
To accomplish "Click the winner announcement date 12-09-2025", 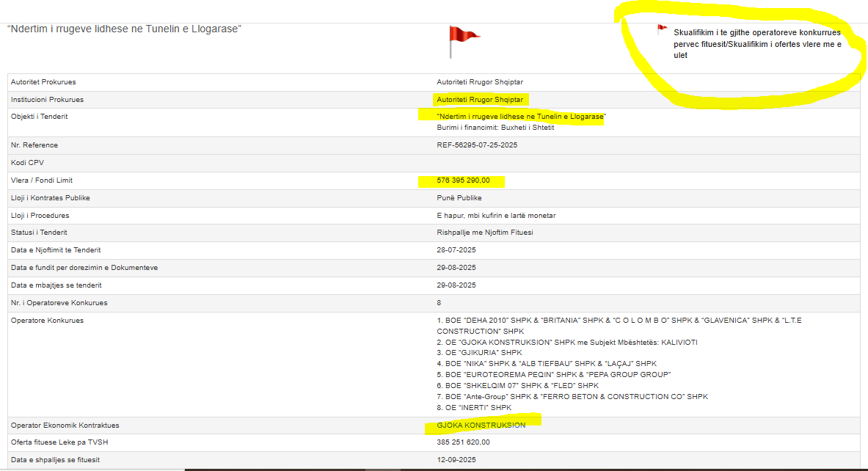I will (456, 460).
